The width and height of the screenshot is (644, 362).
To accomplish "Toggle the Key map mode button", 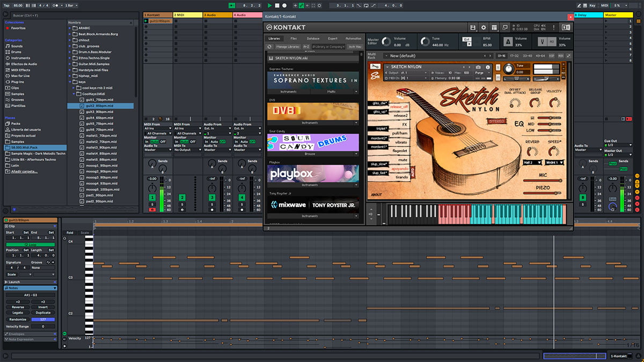I will pyautogui.click(x=592, y=5).
